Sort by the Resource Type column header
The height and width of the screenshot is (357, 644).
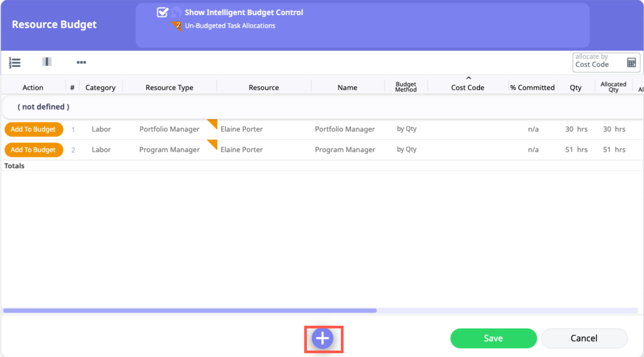click(169, 88)
